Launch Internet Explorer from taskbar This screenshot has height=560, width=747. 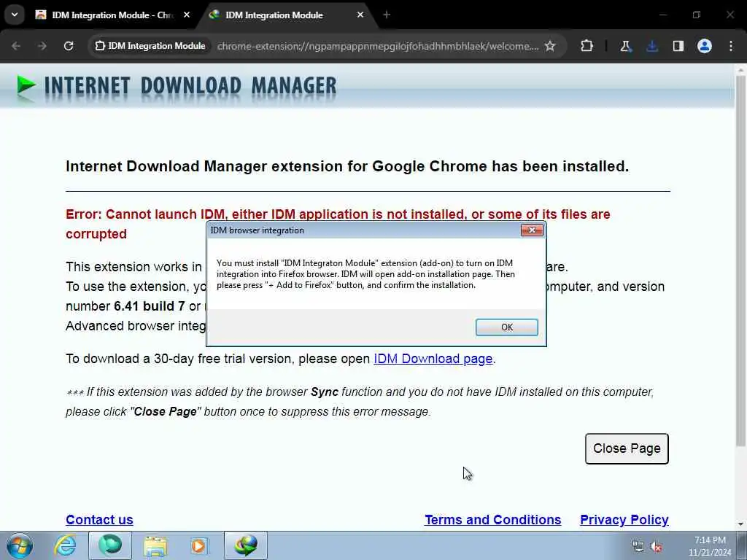click(x=64, y=545)
